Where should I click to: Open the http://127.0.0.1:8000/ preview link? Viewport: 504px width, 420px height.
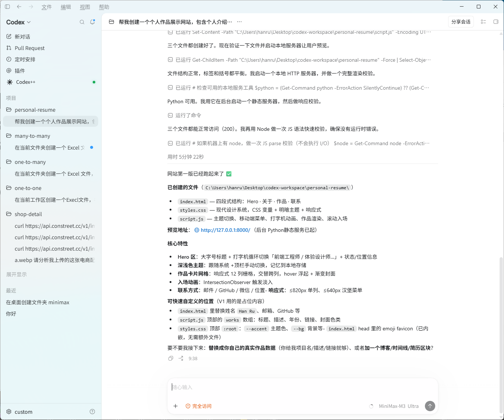tap(222, 230)
